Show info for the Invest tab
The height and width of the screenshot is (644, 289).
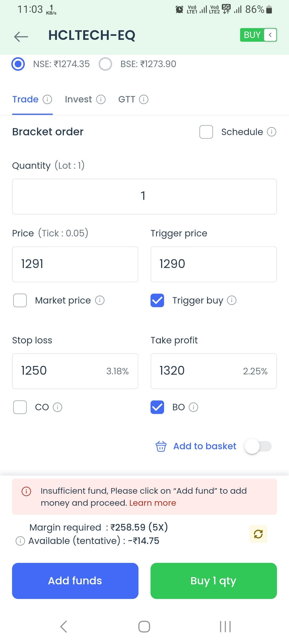pyautogui.click(x=101, y=99)
